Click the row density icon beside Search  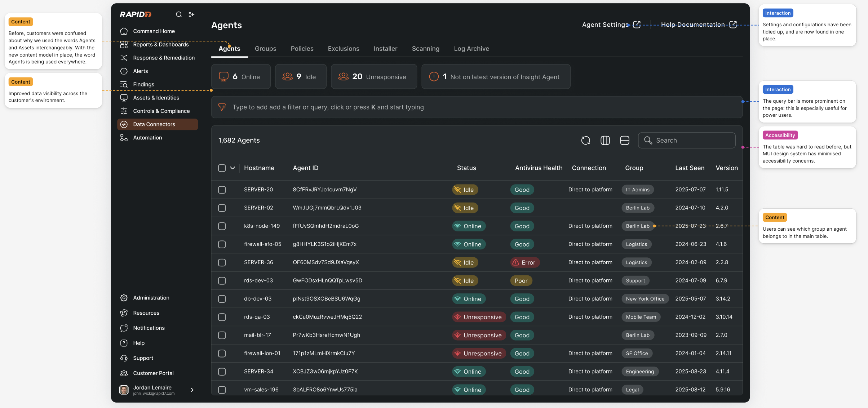pyautogui.click(x=624, y=140)
